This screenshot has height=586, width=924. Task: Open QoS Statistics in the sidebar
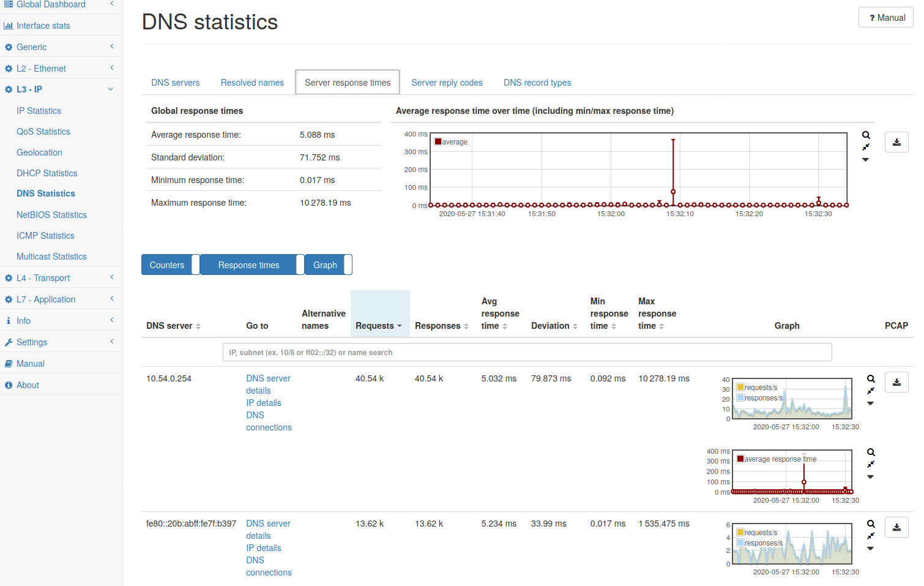point(43,132)
